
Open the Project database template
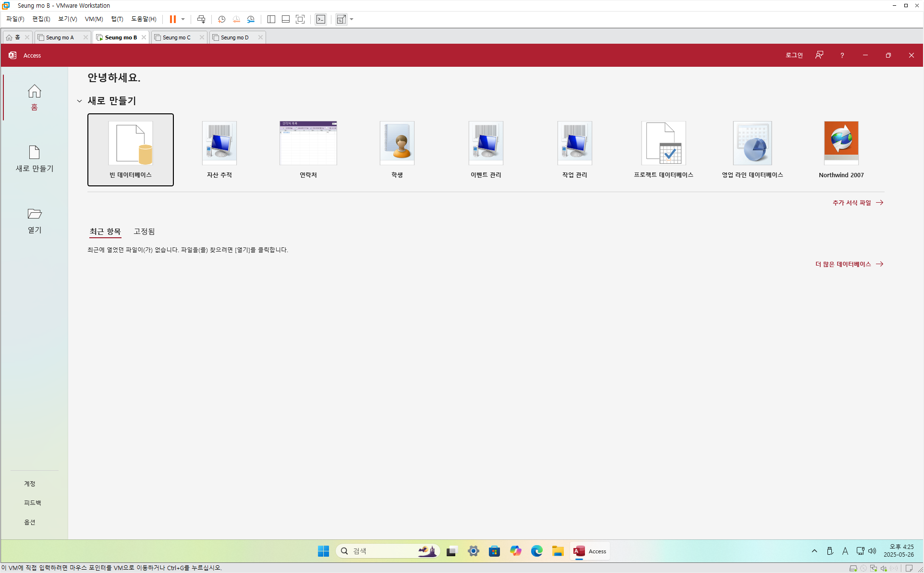coord(663,144)
